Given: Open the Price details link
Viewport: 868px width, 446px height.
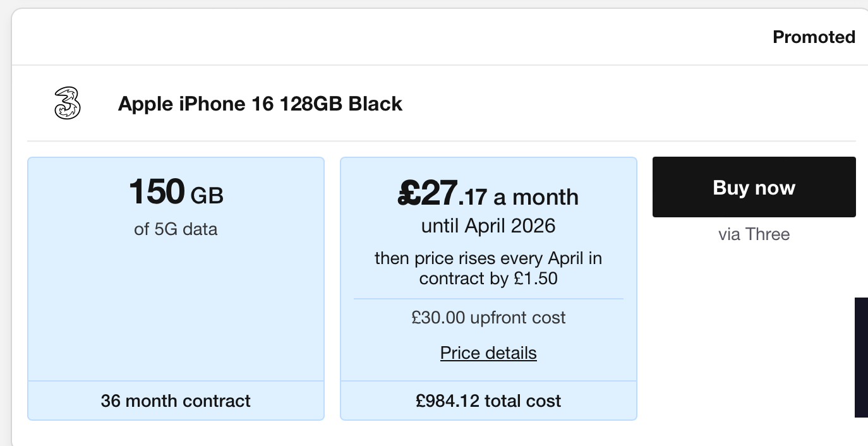Looking at the screenshot, I should coord(488,353).
